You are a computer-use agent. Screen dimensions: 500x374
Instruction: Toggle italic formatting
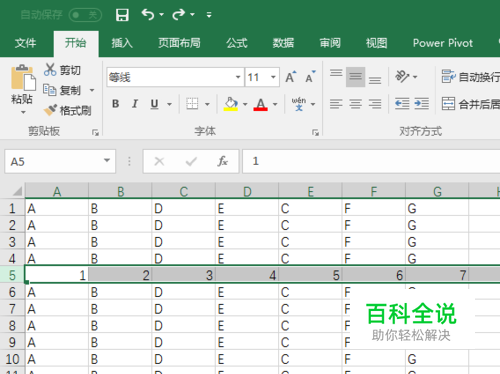tap(135, 104)
